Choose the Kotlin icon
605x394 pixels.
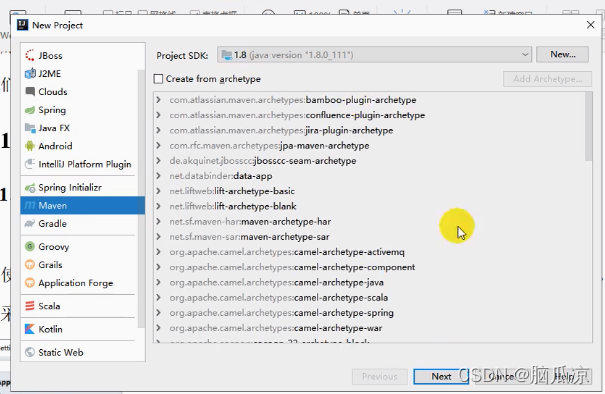click(30, 329)
